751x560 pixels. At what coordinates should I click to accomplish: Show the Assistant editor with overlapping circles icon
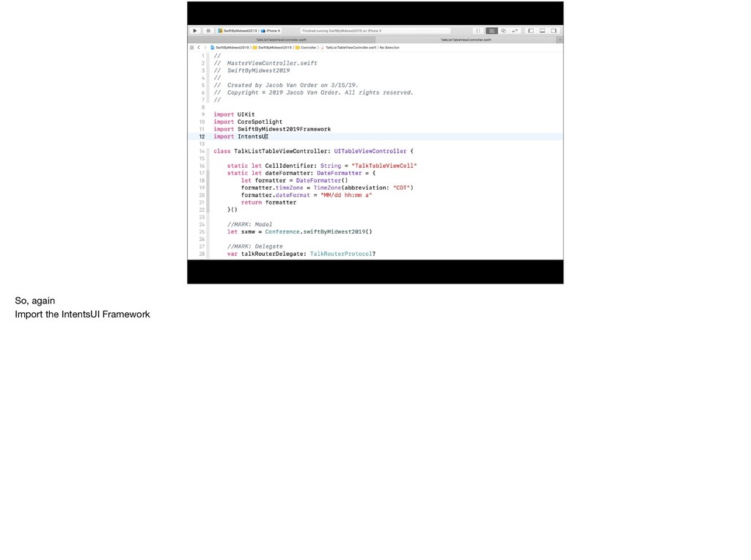503,31
